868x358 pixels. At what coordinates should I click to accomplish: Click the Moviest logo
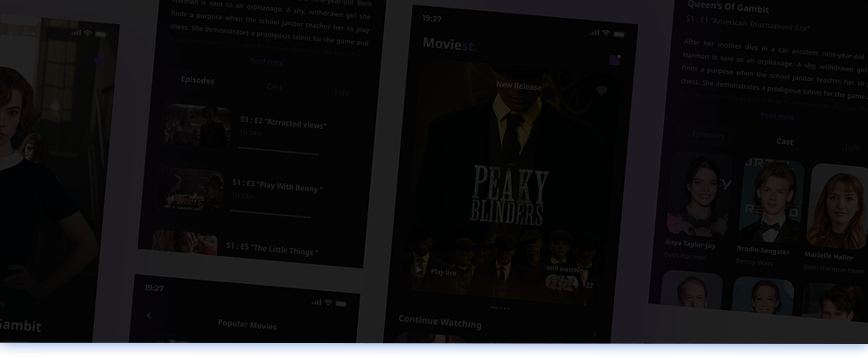tap(449, 44)
